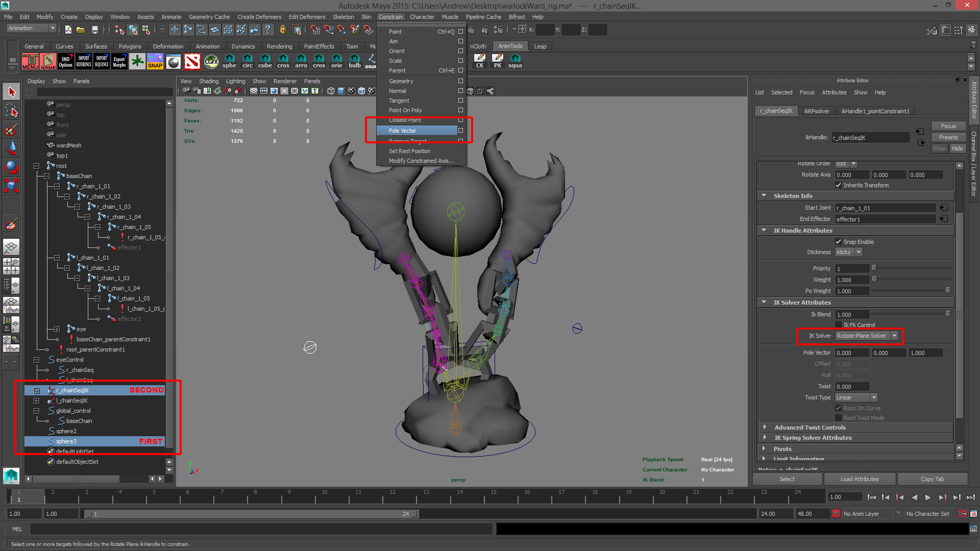
Task: Enable the Ik Fk Control checkbox
Action: click(838, 325)
